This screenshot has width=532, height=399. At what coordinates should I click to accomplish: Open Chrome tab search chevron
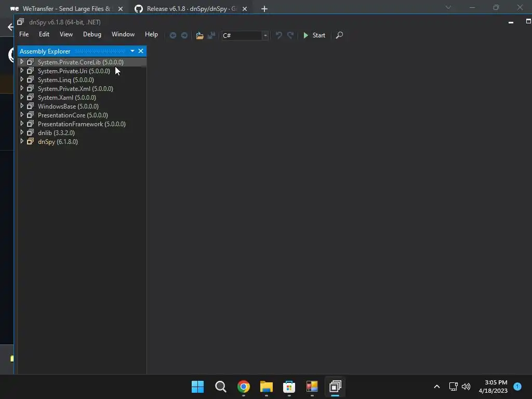pyautogui.click(x=448, y=7)
